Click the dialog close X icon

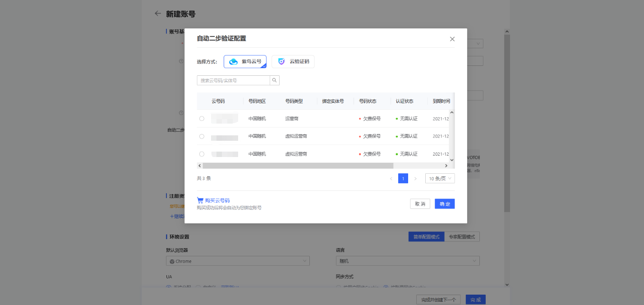point(452,39)
